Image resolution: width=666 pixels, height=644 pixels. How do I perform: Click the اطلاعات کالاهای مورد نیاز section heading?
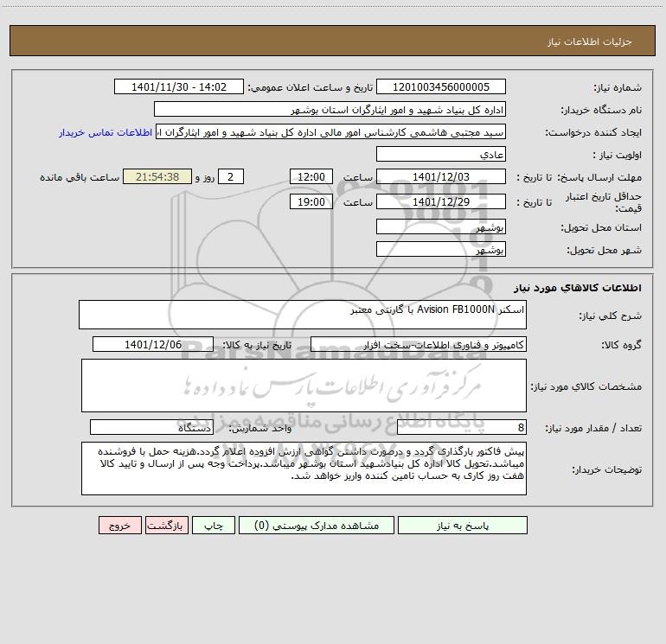click(x=577, y=288)
